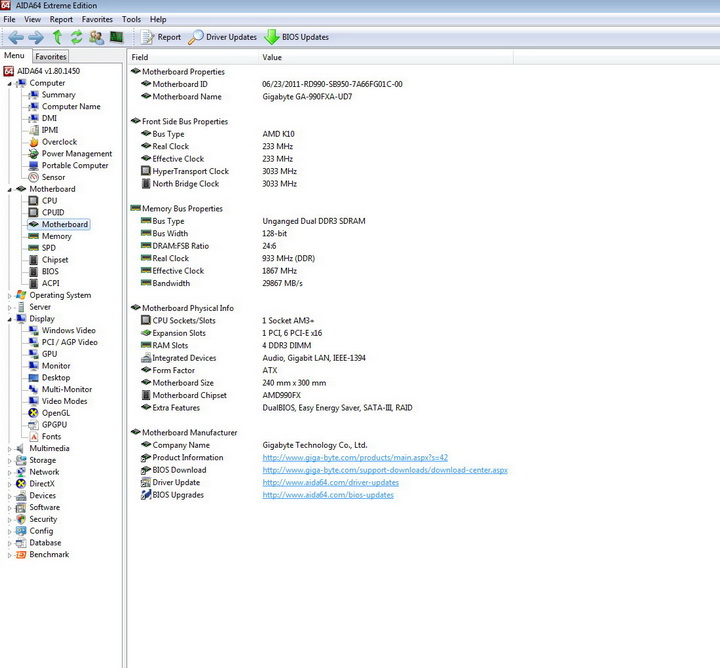The height and width of the screenshot is (668, 720).
Task: Select the GPU icon item
Action: coord(34,354)
